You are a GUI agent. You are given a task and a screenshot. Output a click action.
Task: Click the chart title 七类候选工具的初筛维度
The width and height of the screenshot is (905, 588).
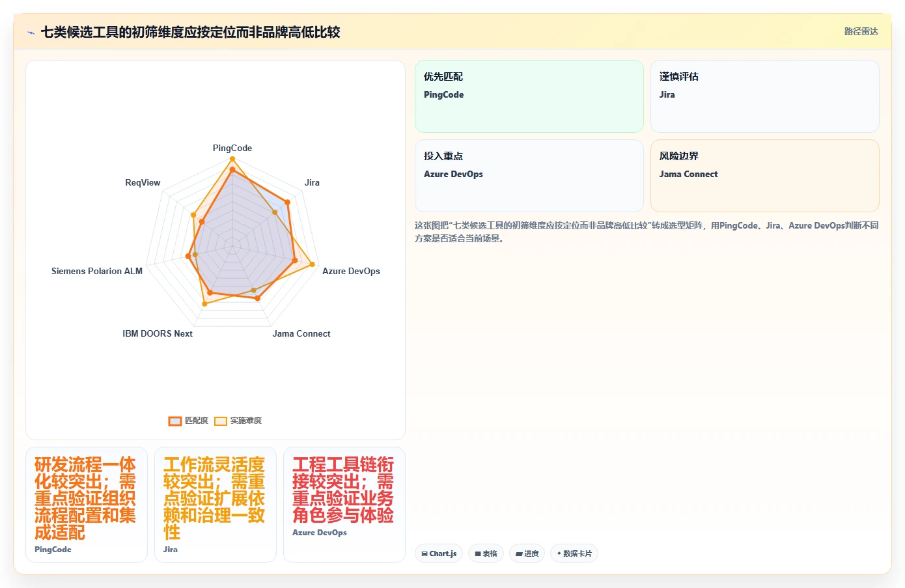click(190, 32)
